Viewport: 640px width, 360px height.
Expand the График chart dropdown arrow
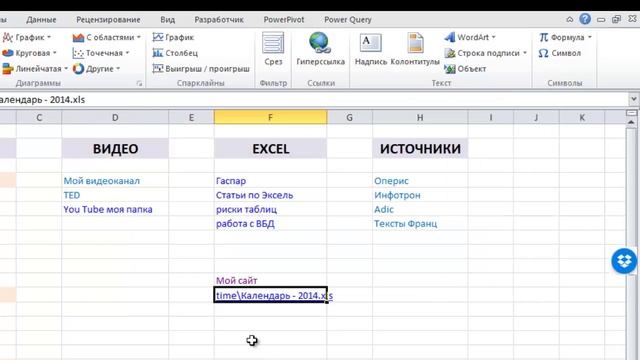click(49, 37)
